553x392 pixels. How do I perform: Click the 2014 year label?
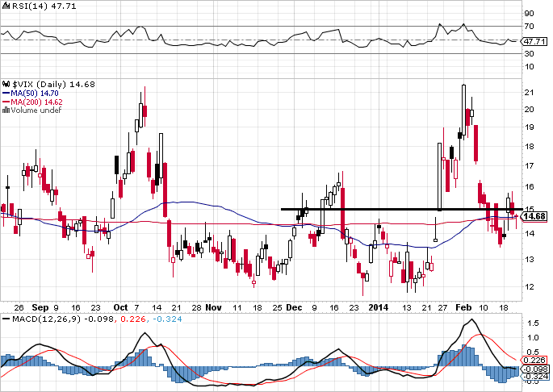pyautogui.click(x=378, y=308)
